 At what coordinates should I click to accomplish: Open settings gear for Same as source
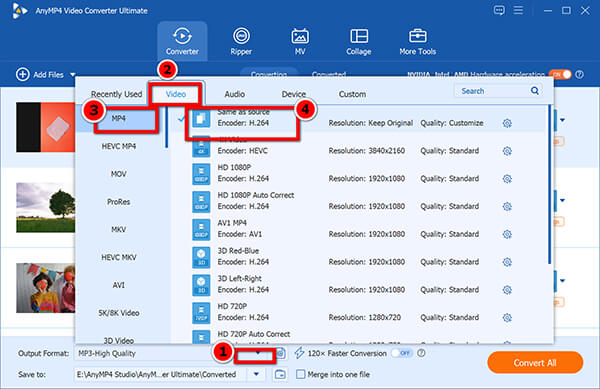pos(507,123)
